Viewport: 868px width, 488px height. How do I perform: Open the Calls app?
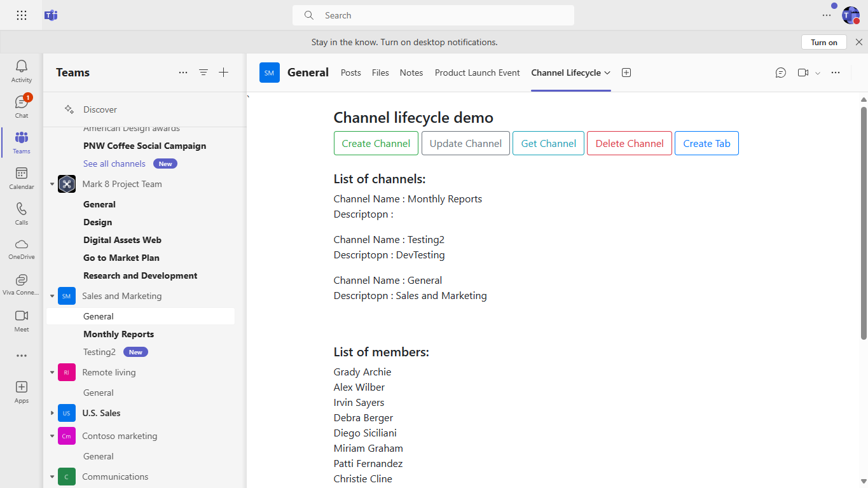click(x=22, y=214)
